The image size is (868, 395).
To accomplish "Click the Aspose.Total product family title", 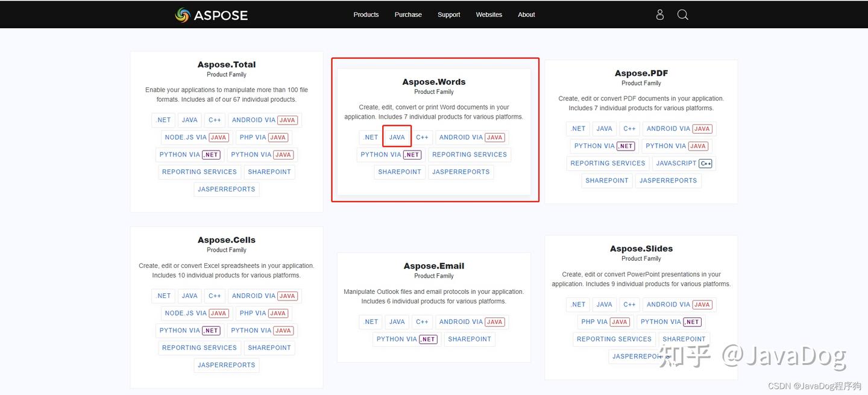I will [x=227, y=64].
